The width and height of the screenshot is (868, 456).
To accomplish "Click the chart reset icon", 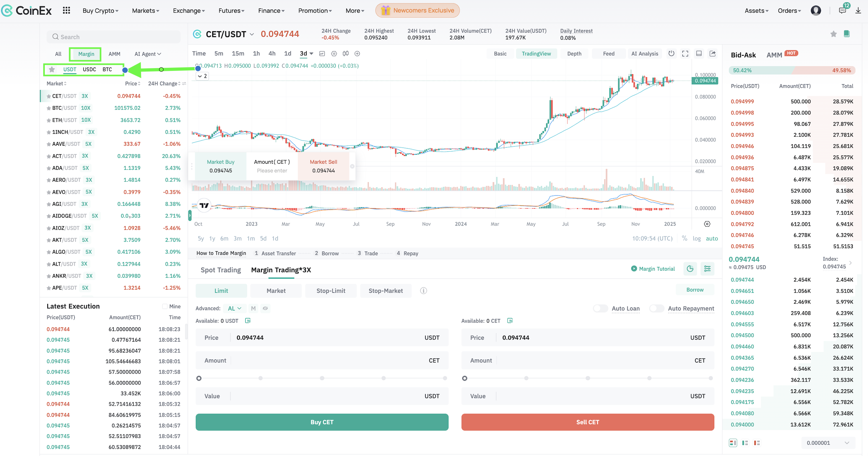I will [x=671, y=53].
